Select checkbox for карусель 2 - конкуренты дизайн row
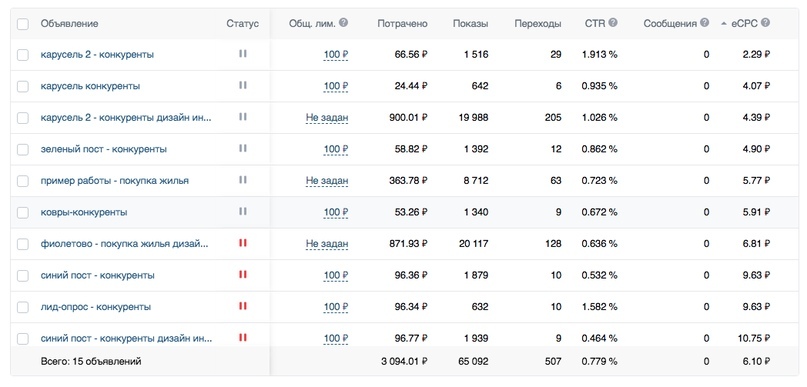Image resolution: width=807 pixels, height=387 pixels. click(x=23, y=118)
